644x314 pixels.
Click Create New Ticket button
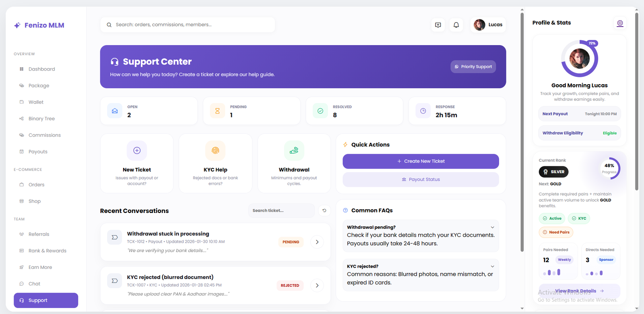coord(421,161)
